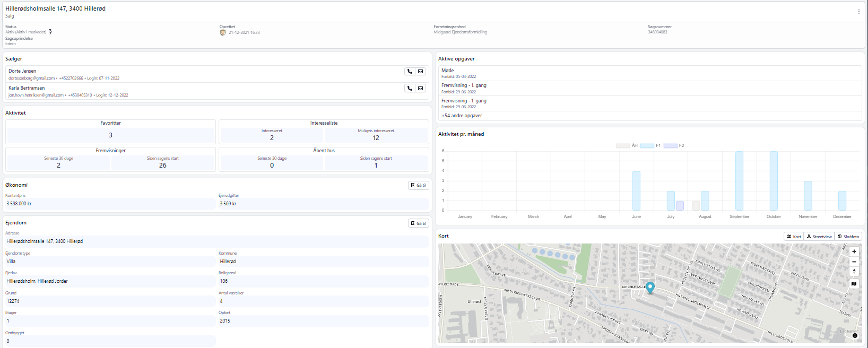Zoom out on the map
868x348 pixels.
coord(854,262)
